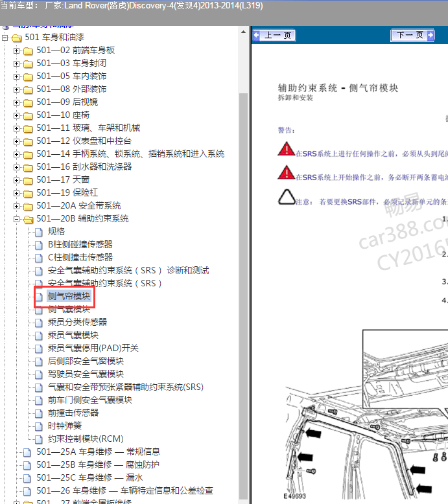Click document icon beside 乘员气囊模块

(x=39, y=336)
